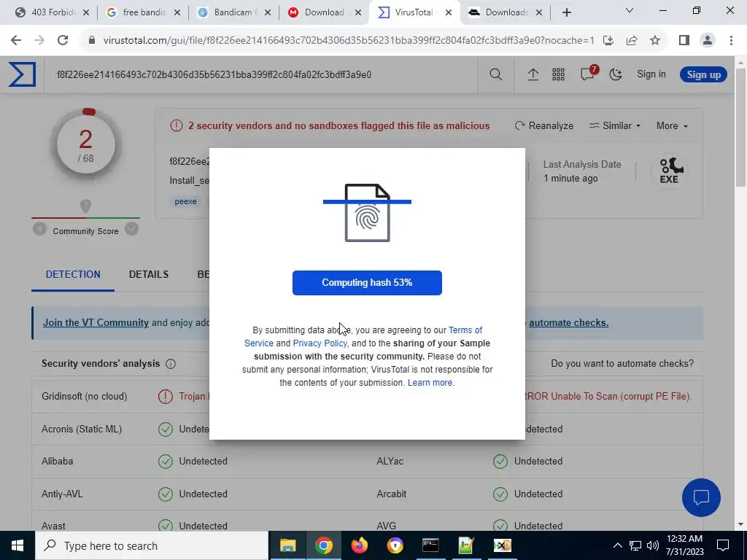Click info icon beside Security vendors' analysis
This screenshot has height=560, width=747.
click(x=171, y=364)
